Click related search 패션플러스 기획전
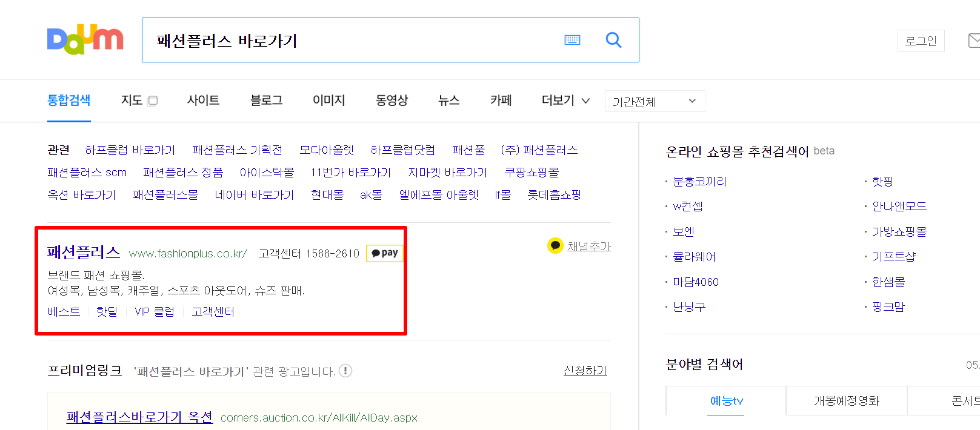This screenshot has width=980, height=430. pyautogui.click(x=237, y=150)
